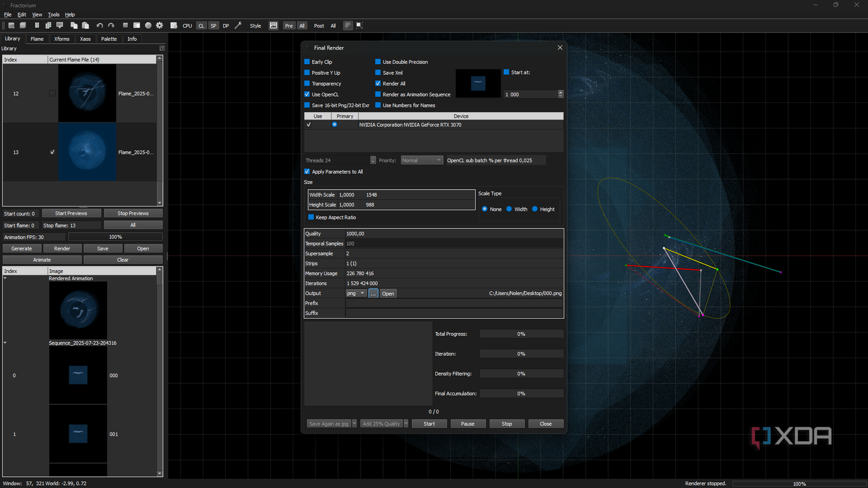Expand the Save Again as jpg arrow
868x488 pixels.
(354, 424)
